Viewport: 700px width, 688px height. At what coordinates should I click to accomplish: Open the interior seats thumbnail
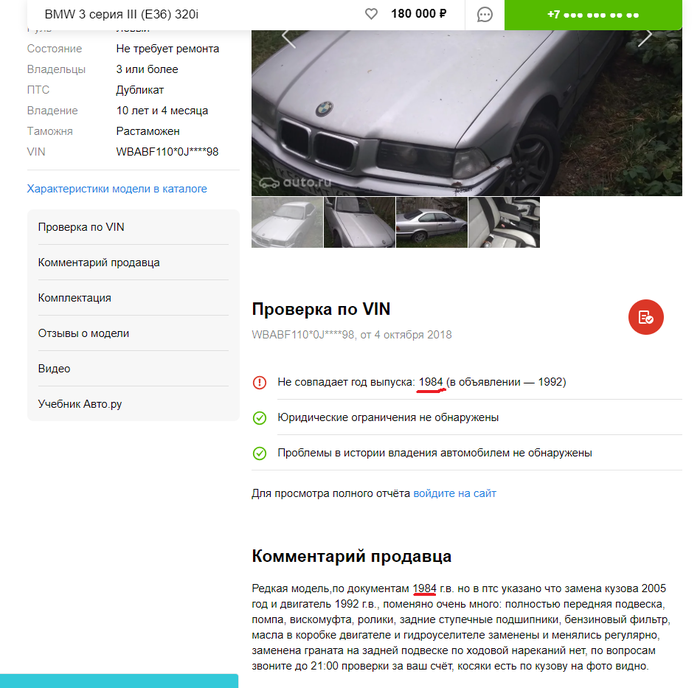(504, 222)
